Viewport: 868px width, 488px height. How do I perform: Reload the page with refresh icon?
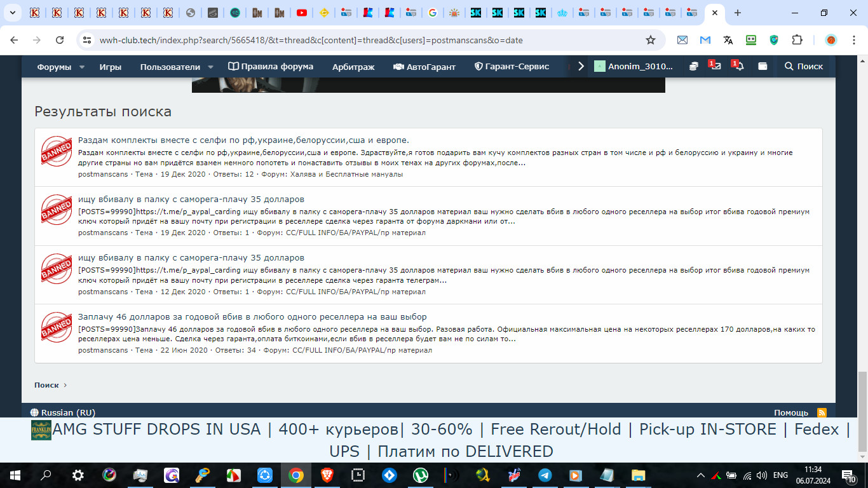[x=60, y=40]
